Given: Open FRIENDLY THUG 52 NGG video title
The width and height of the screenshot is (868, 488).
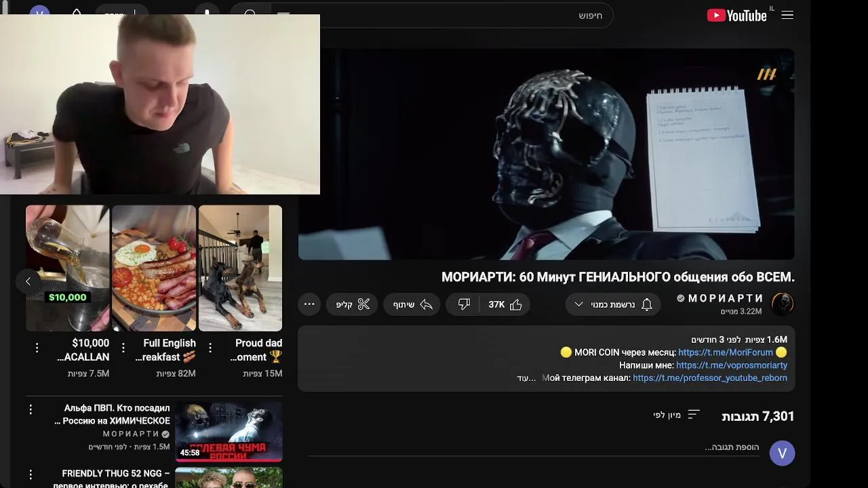Looking at the screenshot, I should click(x=112, y=479).
